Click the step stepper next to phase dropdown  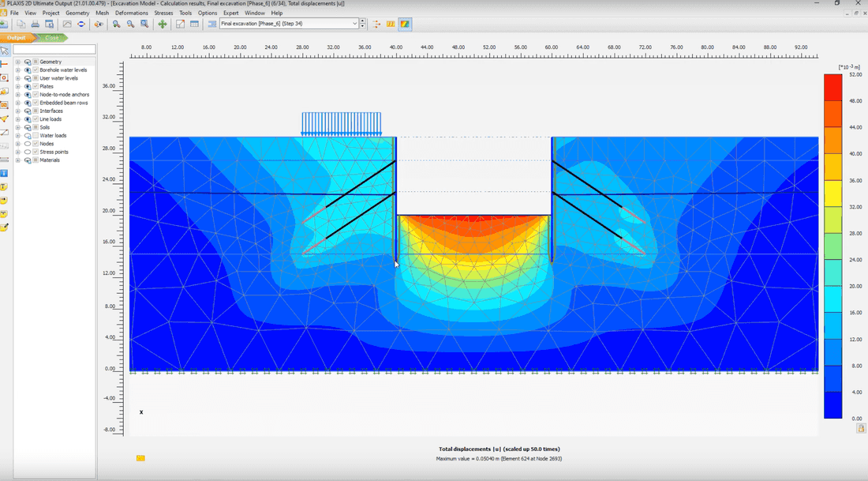pos(363,24)
